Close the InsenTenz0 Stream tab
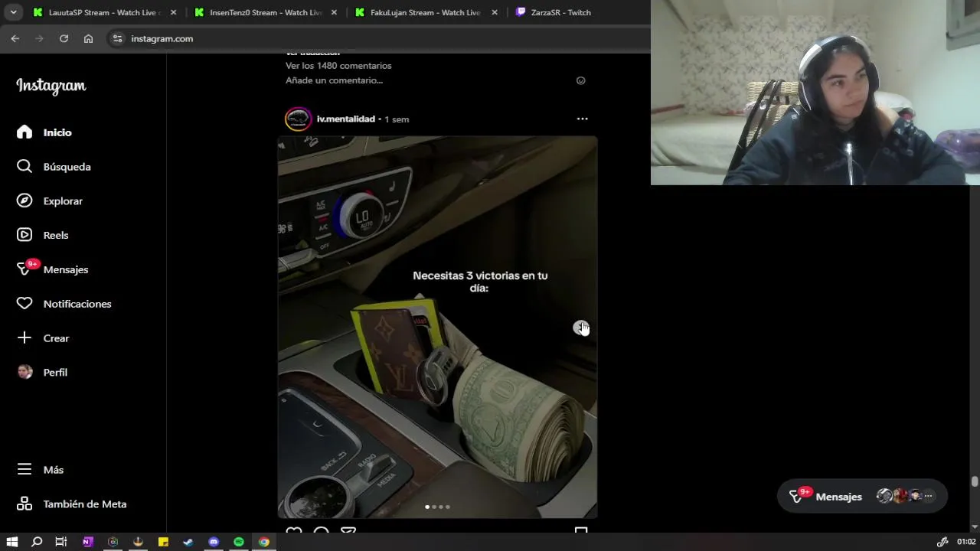The height and width of the screenshot is (551, 980). point(334,12)
